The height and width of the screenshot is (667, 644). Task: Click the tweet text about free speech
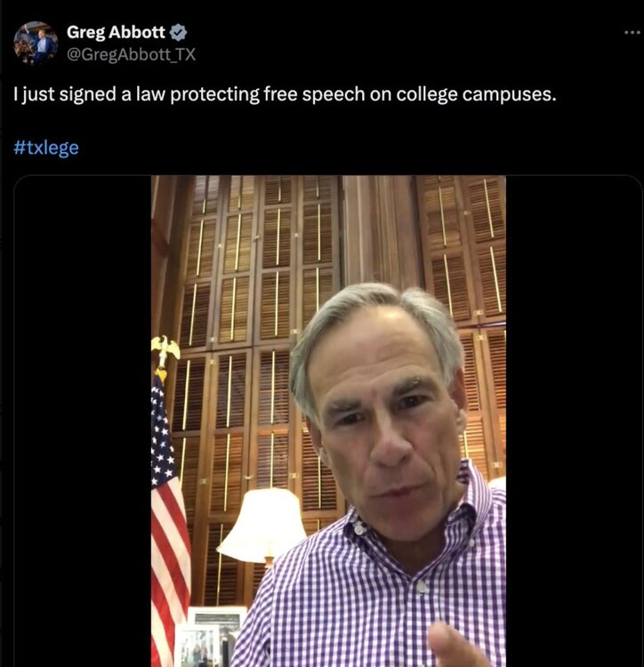coord(285,94)
